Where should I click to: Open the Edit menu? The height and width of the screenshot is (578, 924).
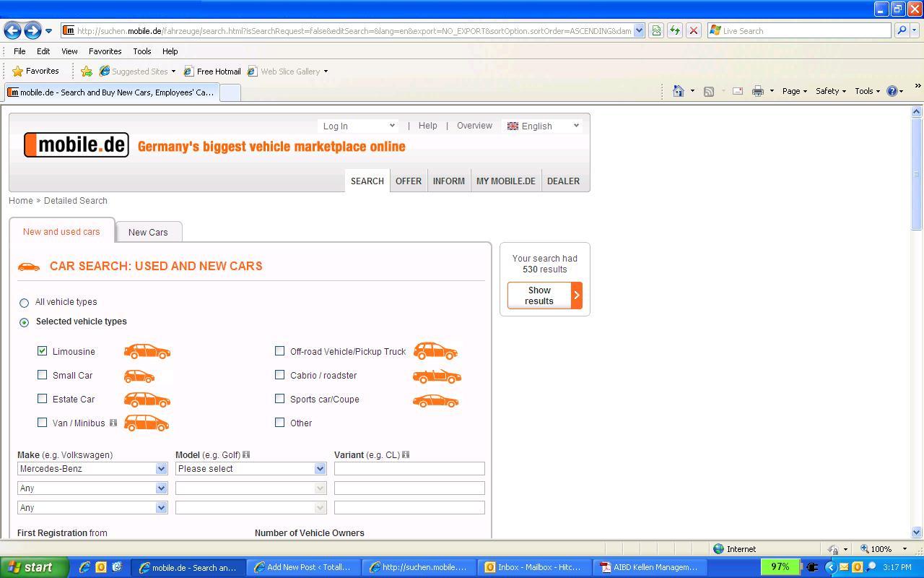tap(43, 51)
